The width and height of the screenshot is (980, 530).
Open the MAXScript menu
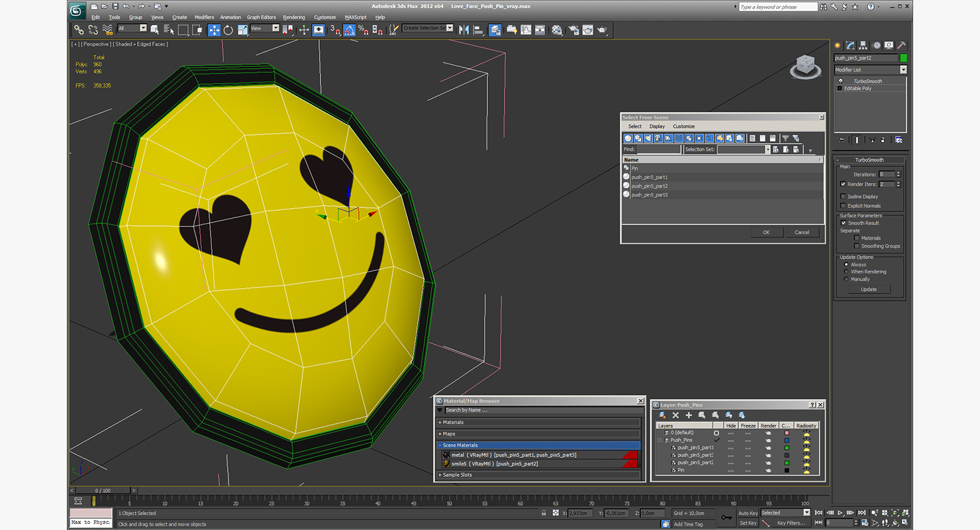(356, 17)
